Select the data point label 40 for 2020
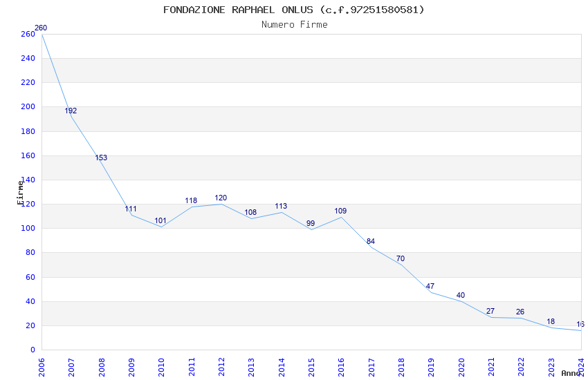This screenshot has width=588, height=380. coord(461,295)
